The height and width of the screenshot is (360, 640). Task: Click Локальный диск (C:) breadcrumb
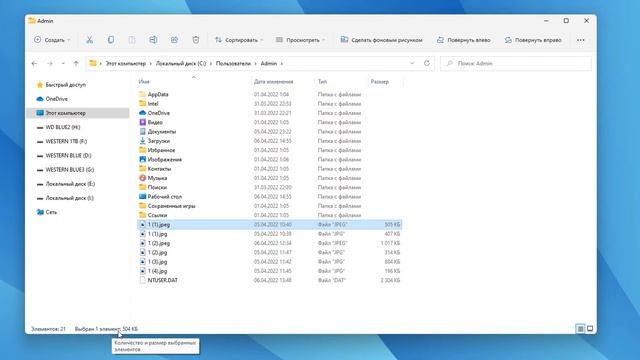click(181, 64)
